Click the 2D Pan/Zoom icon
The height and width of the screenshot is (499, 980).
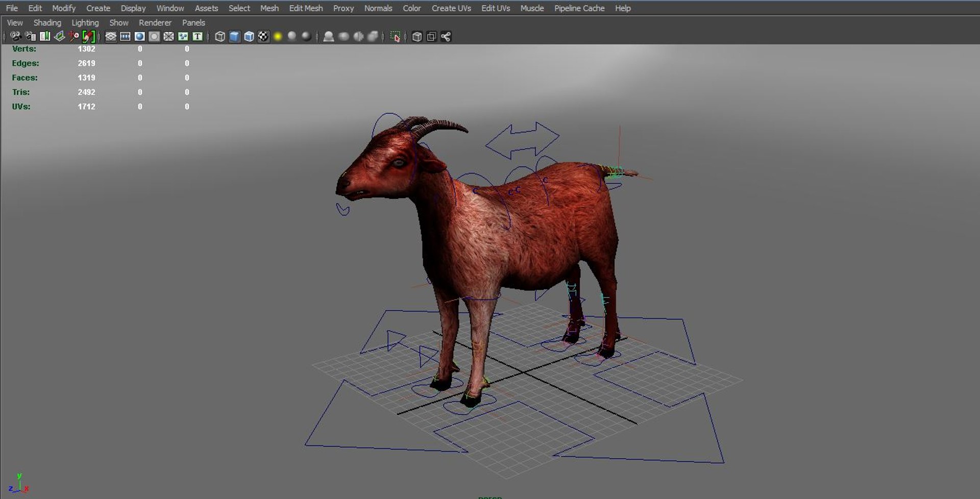74,36
